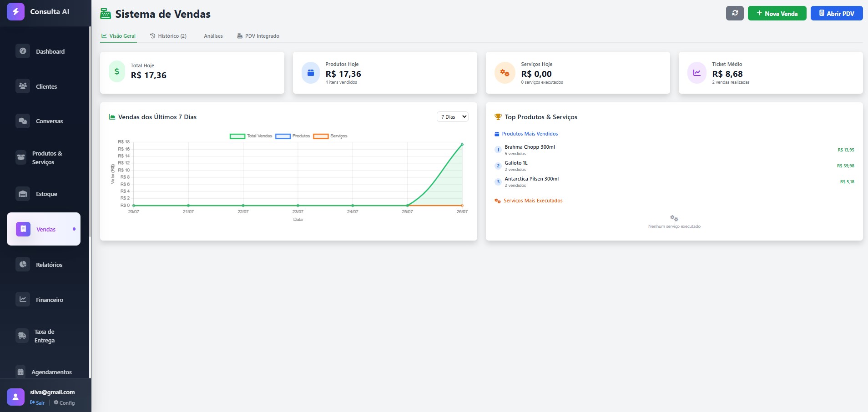Open Estoque warehouse icon
The width and height of the screenshot is (868, 412).
(23, 194)
